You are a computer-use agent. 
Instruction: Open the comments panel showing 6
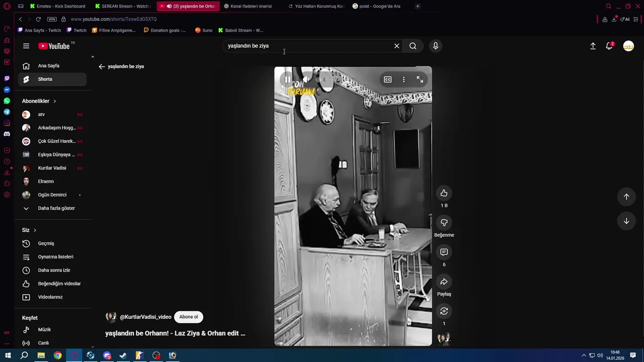pyautogui.click(x=444, y=252)
